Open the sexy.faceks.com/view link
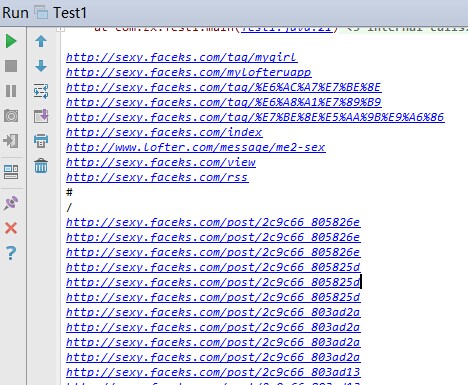 (x=161, y=162)
